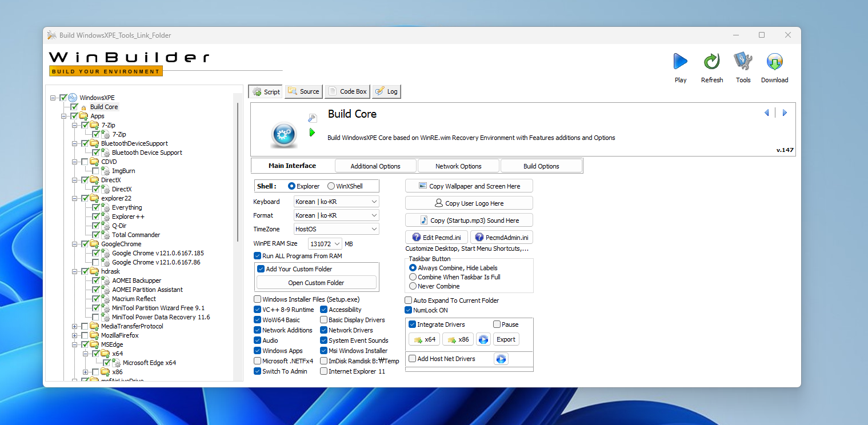Go to previous script with left blue arrow
The height and width of the screenshot is (425, 868).
point(766,113)
